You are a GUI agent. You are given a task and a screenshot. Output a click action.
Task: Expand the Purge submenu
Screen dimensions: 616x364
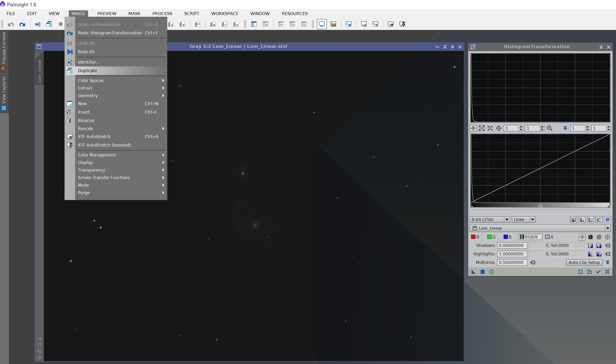[116, 192]
